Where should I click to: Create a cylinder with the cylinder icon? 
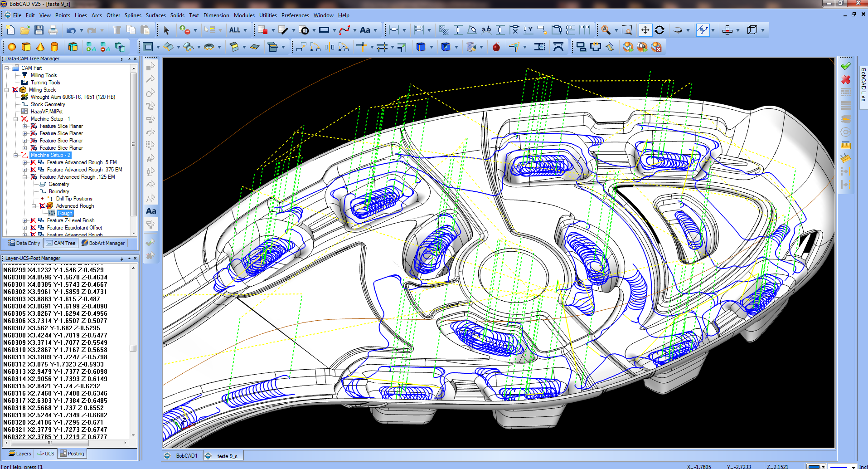[x=54, y=47]
